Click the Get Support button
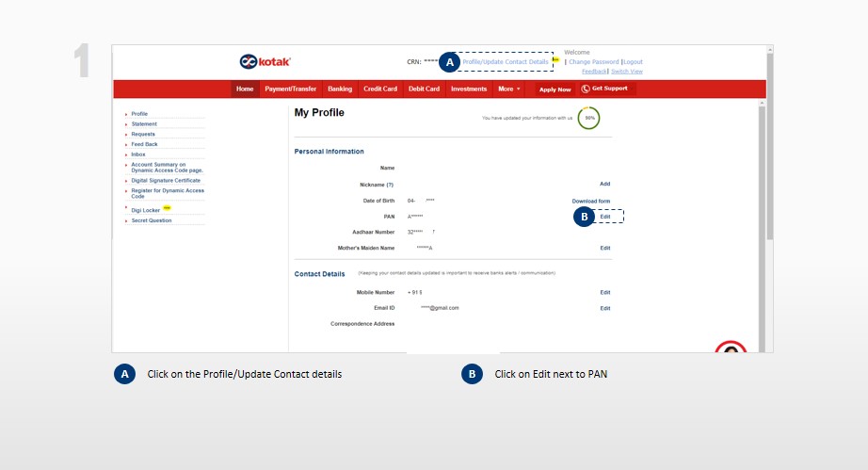Screen dimensions: 868x470 click(x=606, y=89)
